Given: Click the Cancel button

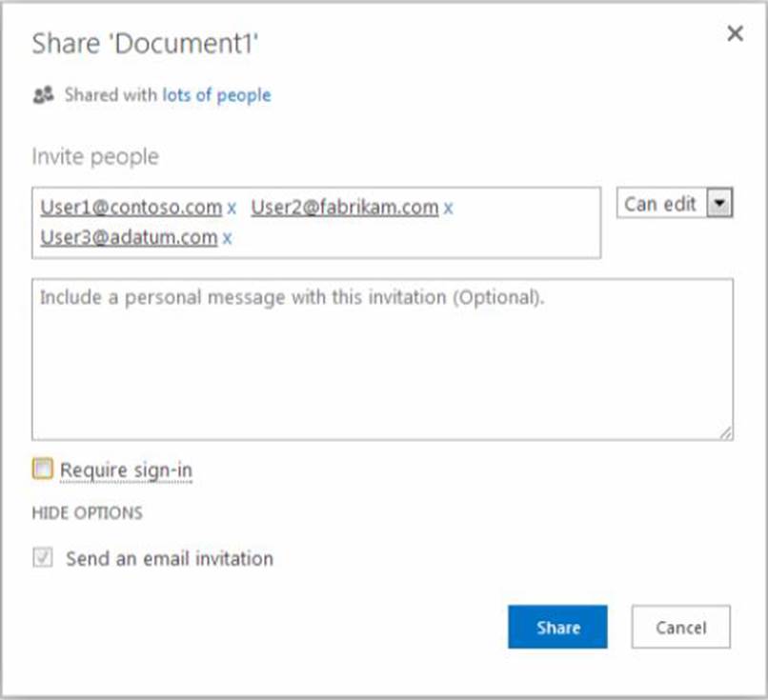Looking at the screenshot, I should coord(680,628).
